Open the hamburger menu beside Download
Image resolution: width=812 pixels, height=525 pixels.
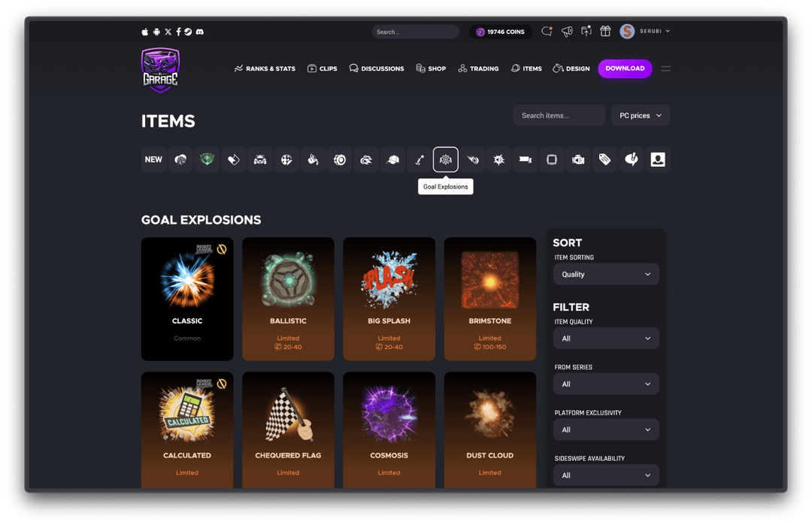click(665, 68)
